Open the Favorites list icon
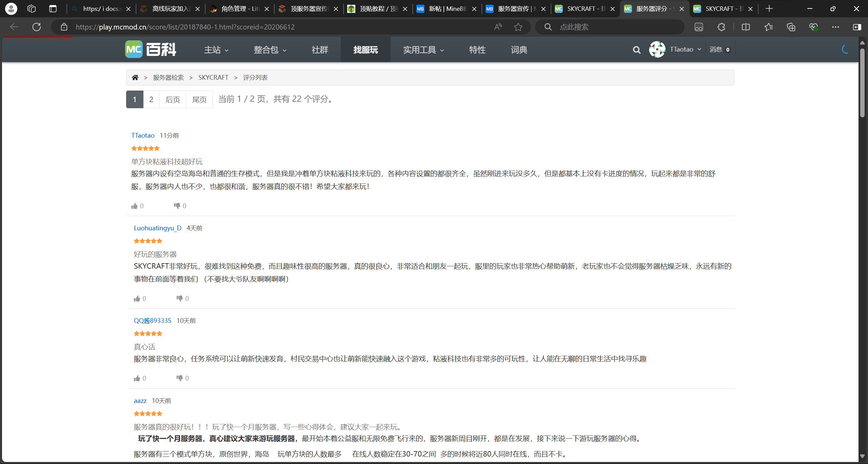Screen dimensions: 868x464 pyautogui.click(x=768, y=27)
